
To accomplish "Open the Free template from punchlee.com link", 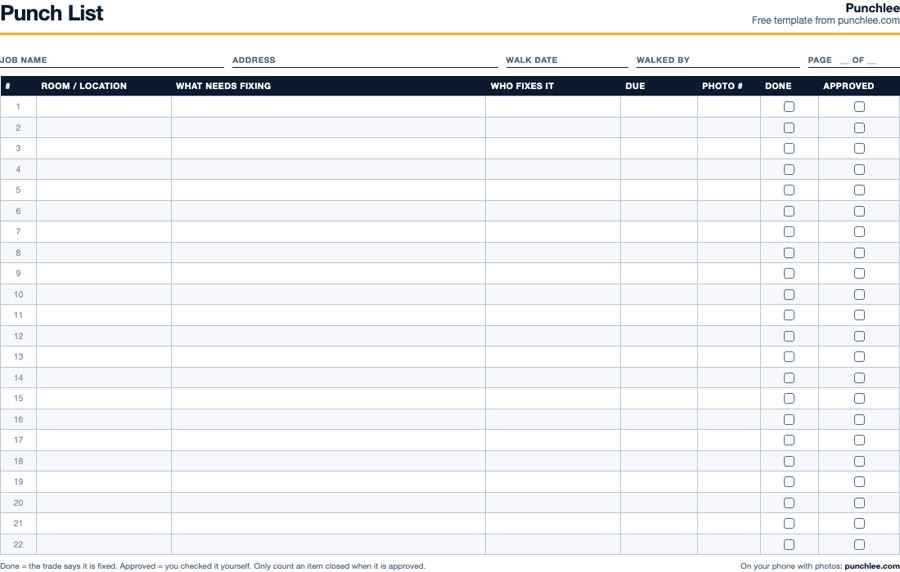I will (825, 21).
